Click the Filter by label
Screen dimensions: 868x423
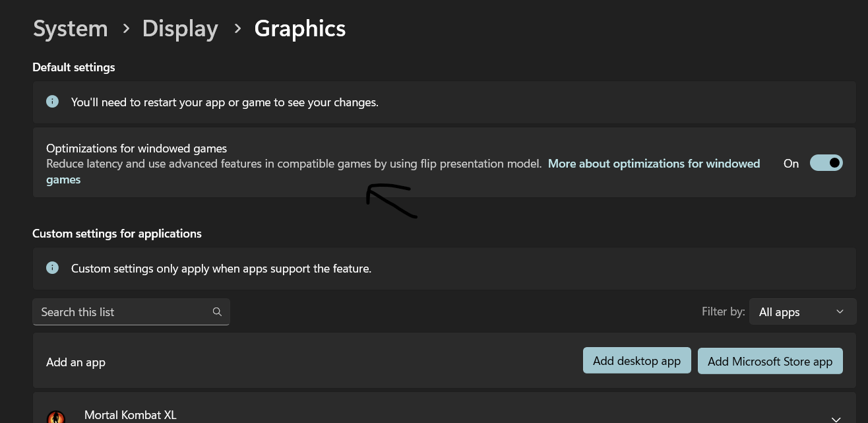click(x=724, y=311)
